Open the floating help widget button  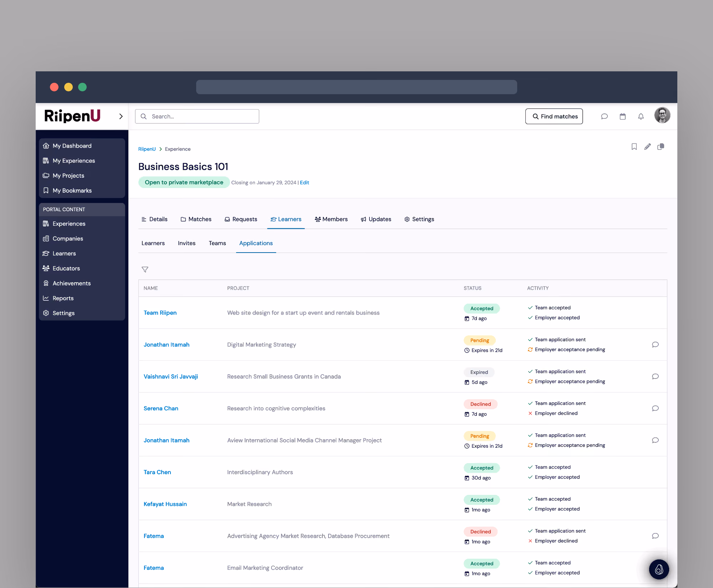pyautogui.click(x=659, y=569)
